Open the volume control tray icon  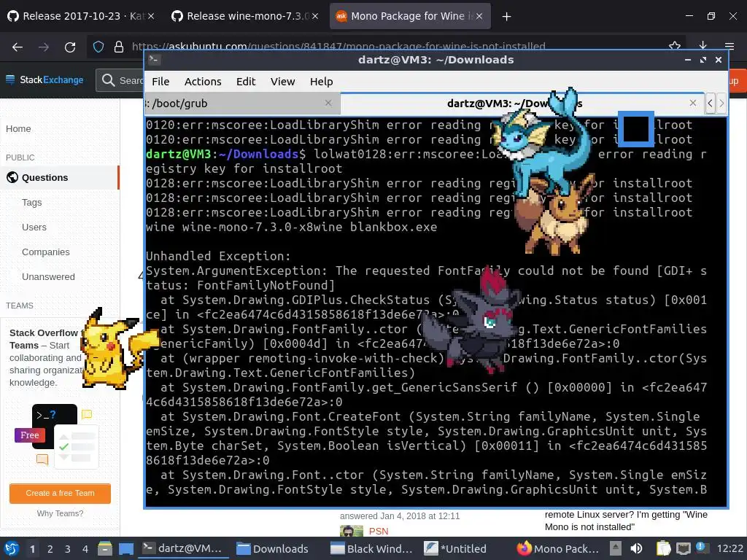[x=636, y=548]
